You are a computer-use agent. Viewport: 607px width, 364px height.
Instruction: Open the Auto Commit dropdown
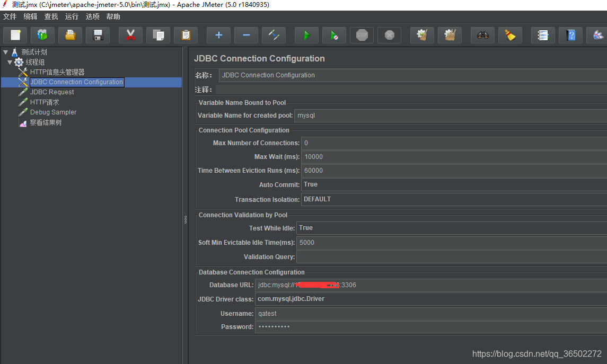[454, 184]
